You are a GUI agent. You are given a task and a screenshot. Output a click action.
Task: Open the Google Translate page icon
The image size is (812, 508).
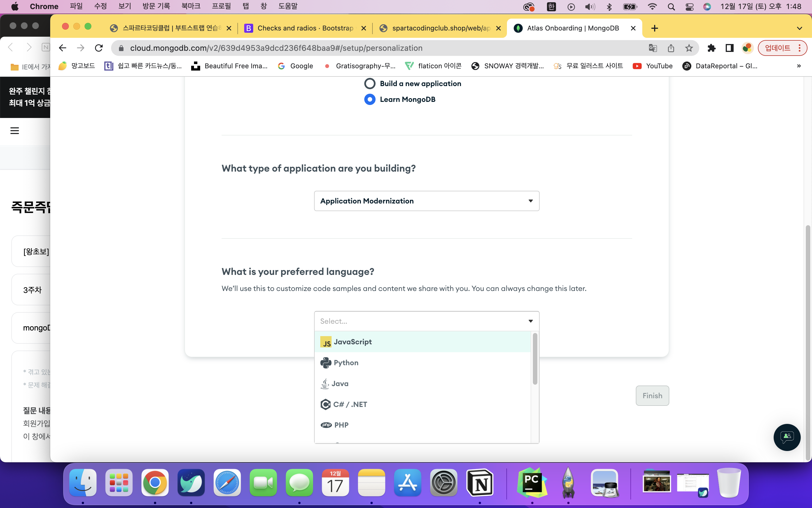point(653,48)
